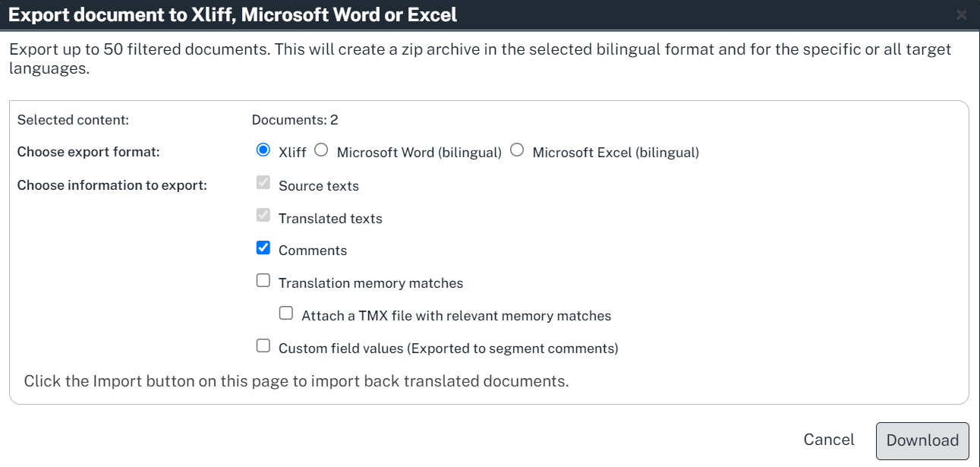Click the 'Selected content:' label
The image size is (980, 467).
coord(73,120)
